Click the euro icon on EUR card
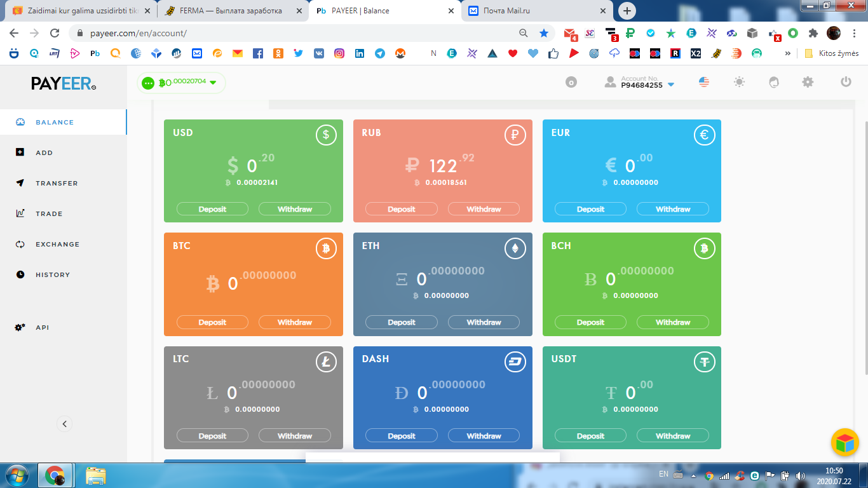The height and width of the screenshot is (488, 868). [704, 135]
